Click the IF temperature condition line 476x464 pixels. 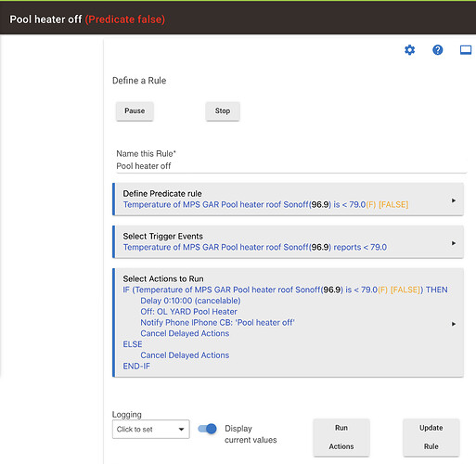285,290
